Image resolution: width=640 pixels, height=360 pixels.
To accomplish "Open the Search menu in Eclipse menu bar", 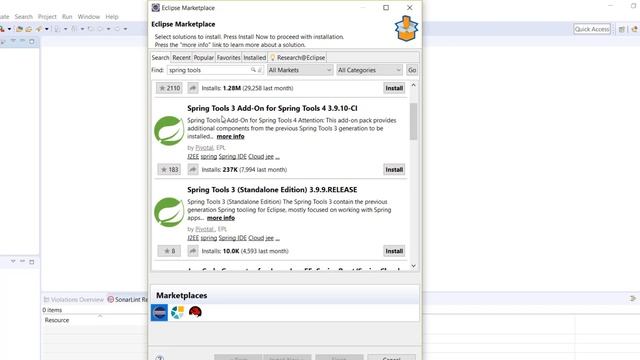I will pyautogui.click(x=24, y=17).
